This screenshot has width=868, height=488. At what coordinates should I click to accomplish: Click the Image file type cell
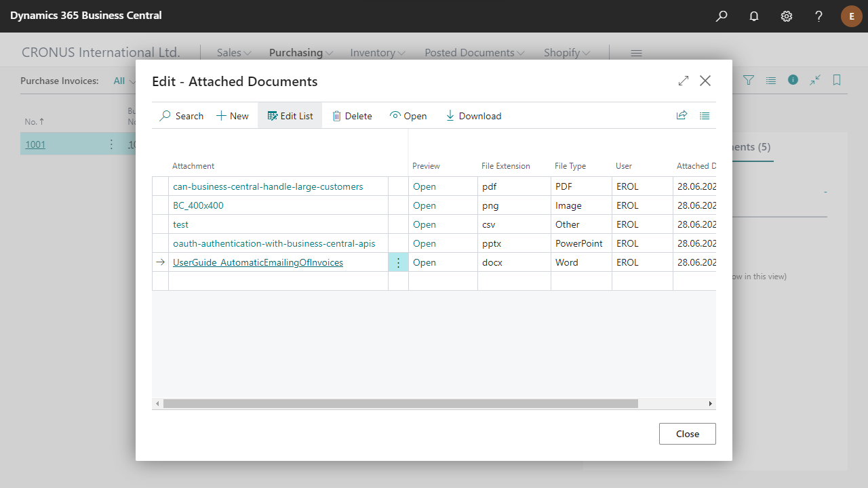pos(581,205)
